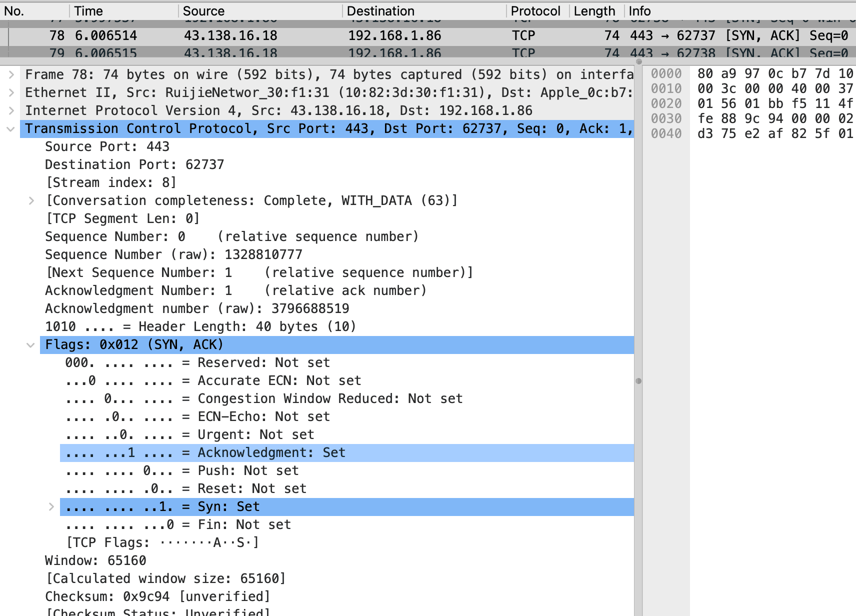The image size is (856, 616).
Task: Click byte 80 in hex row 0000
Action: (x=705, y=73)
